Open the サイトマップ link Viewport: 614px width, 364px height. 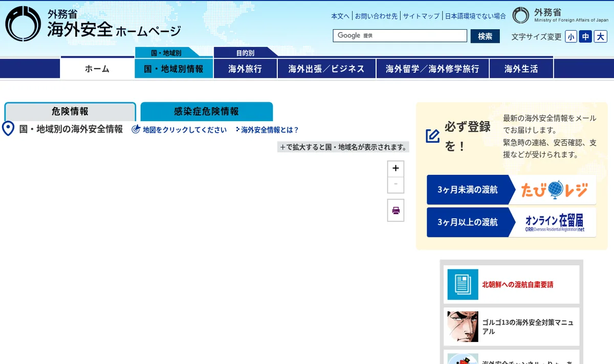(421, 16)
